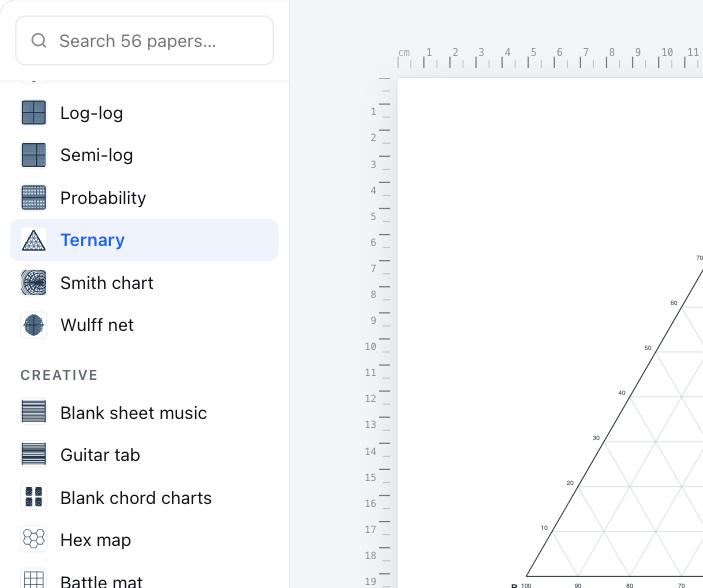The image size is (703, 588).
Task: Click the Hex map honeycomb icon
Action: coord(34,540)
